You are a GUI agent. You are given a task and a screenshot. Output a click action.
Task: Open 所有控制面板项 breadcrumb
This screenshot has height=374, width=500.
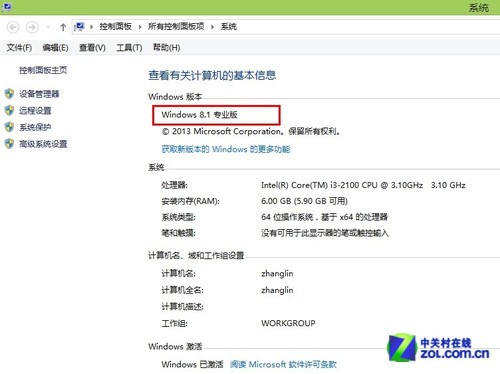pos(176,26)
